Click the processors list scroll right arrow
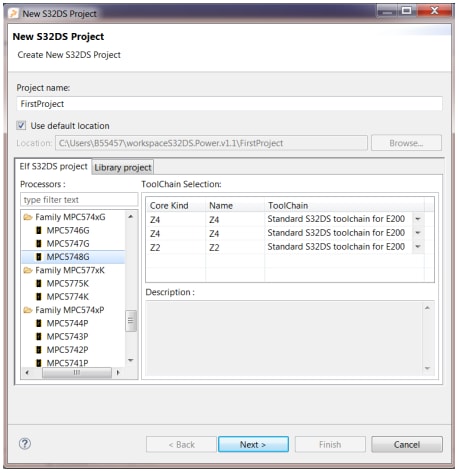 coord(118,373)
